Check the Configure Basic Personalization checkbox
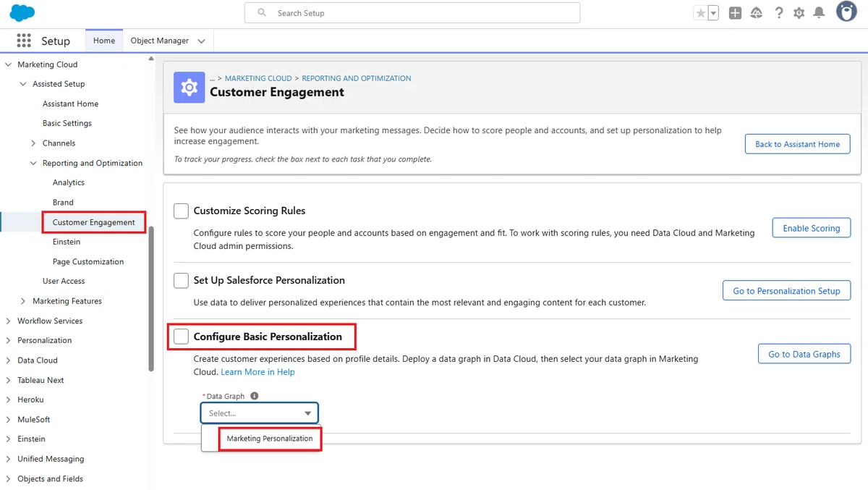Viewport: 868px width, 490px height. pos(181,337)
